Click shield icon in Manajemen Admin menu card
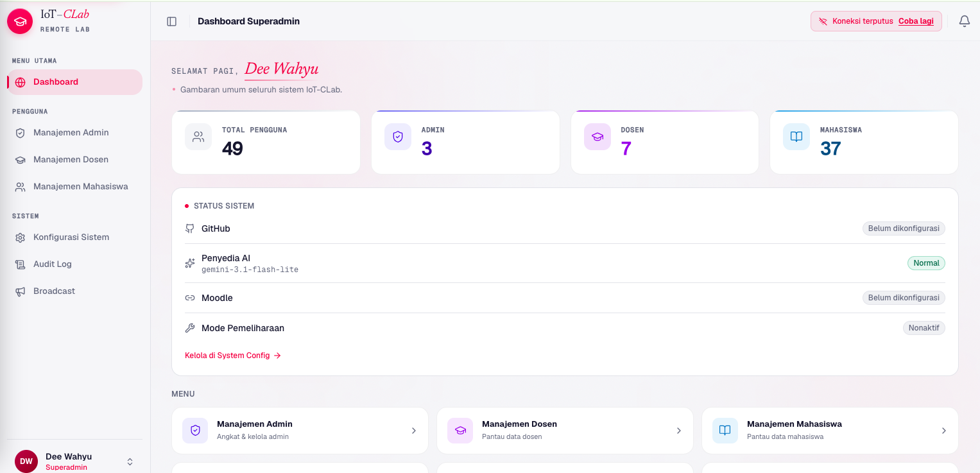This screenshot has width=980, height=473. (195, 431)
